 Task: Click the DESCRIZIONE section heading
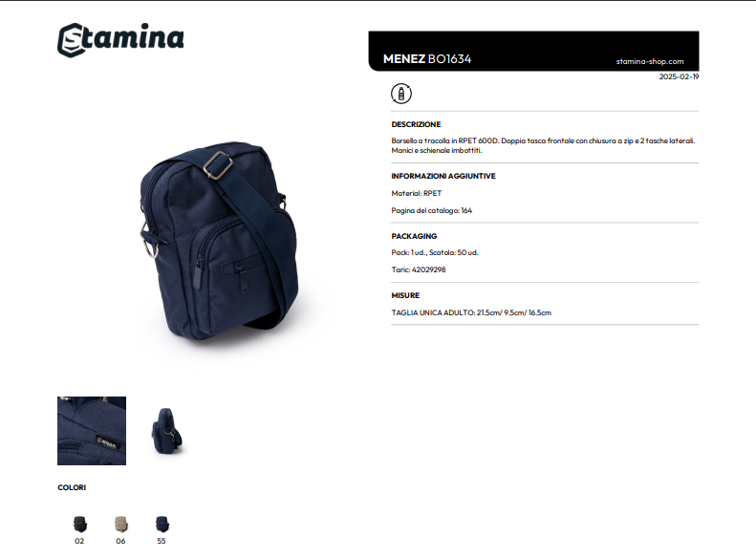[x=416, y=124]
